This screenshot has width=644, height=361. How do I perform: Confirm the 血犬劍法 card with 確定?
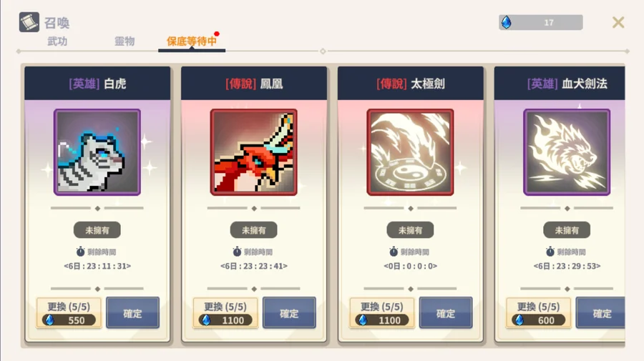(x=600, y=313)
